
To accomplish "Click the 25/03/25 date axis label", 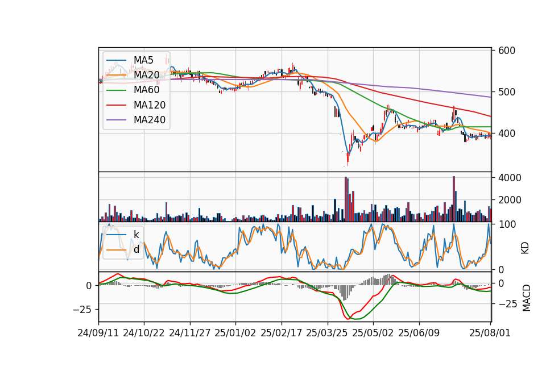I will [x=326, y=333].
